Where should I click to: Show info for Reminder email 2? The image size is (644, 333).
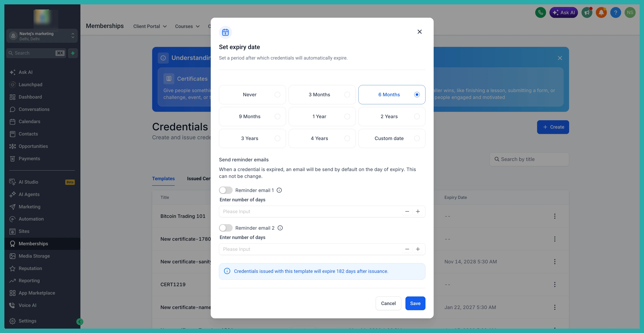(x=280, y=228)
